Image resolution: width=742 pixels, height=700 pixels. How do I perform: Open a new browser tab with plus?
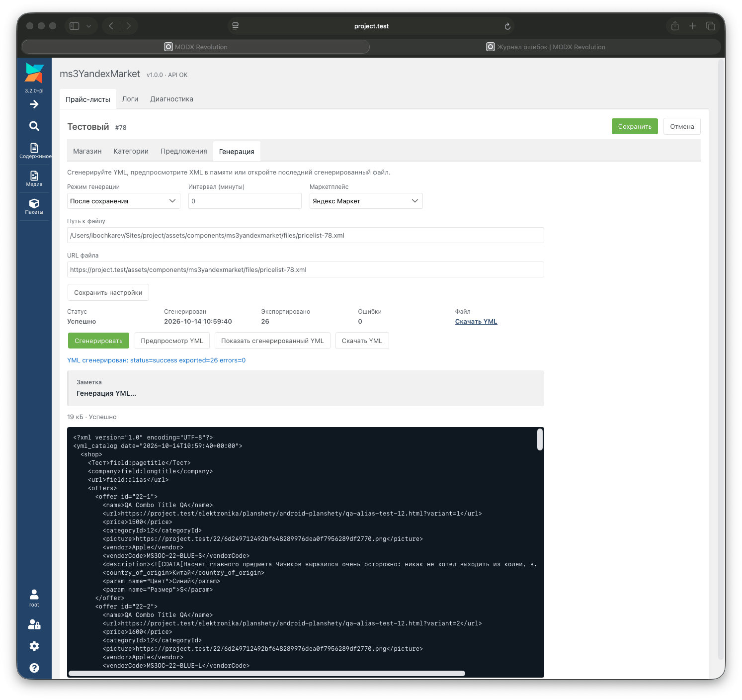pos(693,26)
